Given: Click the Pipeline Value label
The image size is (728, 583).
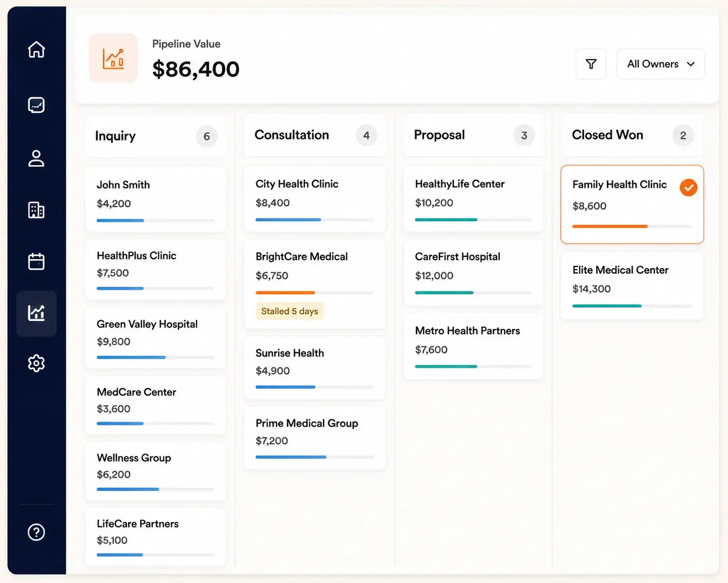Looking at the screenshot, I should [186, 44].
